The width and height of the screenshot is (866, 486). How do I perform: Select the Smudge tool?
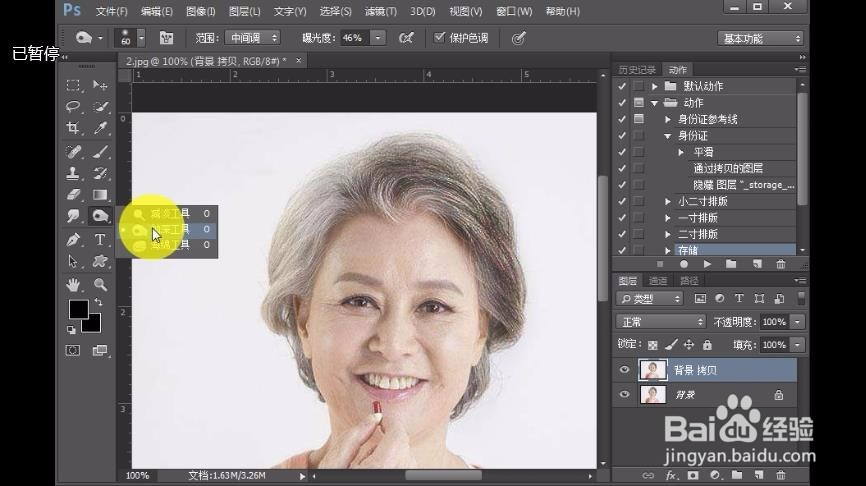coord(73,215)
